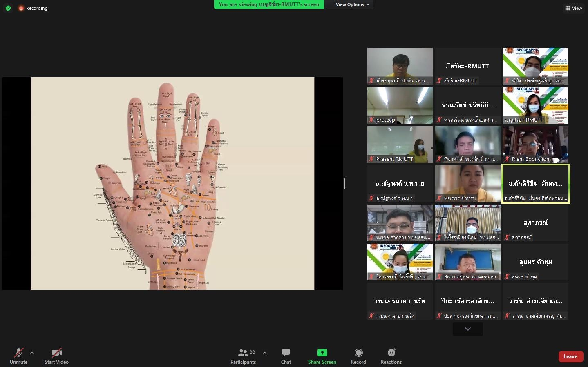Expand the Participants options arrow
588x367 pixels.
coord(265,353)
